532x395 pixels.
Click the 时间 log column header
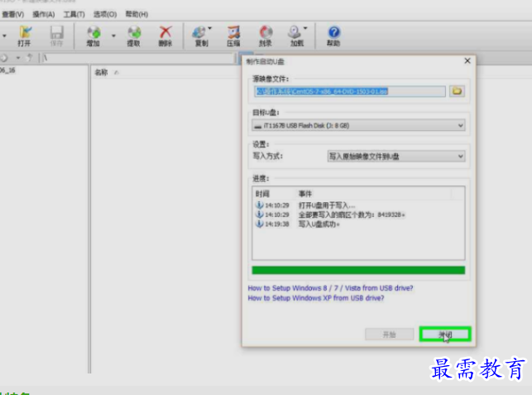point(262,194)
